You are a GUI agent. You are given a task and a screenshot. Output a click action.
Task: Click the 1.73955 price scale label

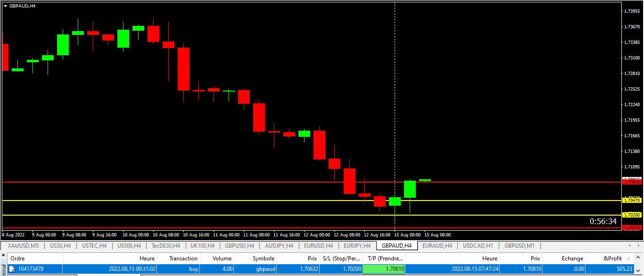[x=632, y=11]
